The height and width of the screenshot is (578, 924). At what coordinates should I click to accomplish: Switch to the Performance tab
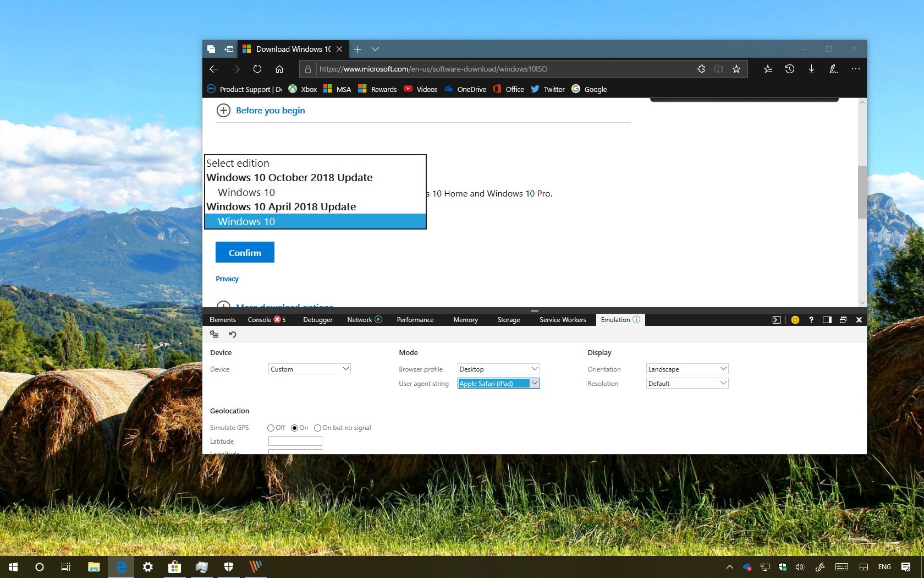coord(415,320)
